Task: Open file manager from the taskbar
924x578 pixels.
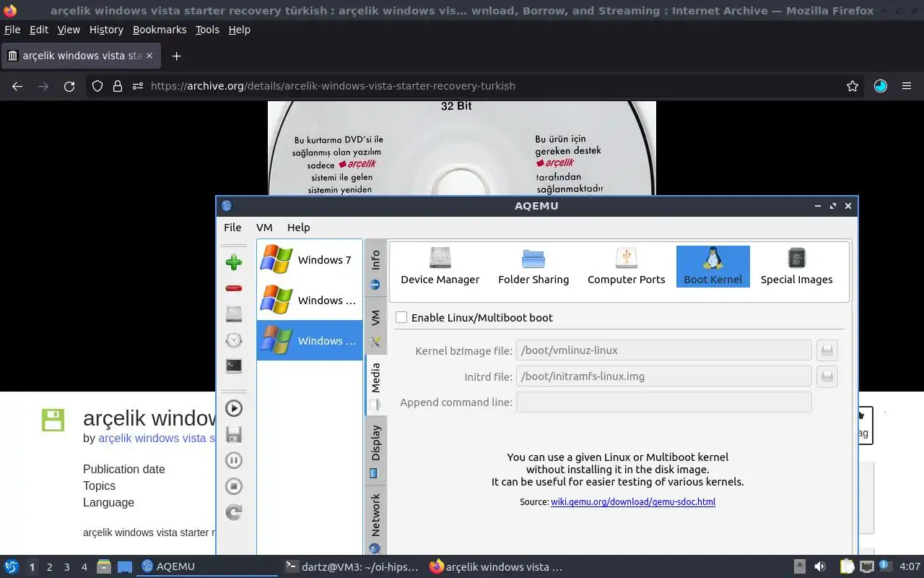Action: pos(104,566)
